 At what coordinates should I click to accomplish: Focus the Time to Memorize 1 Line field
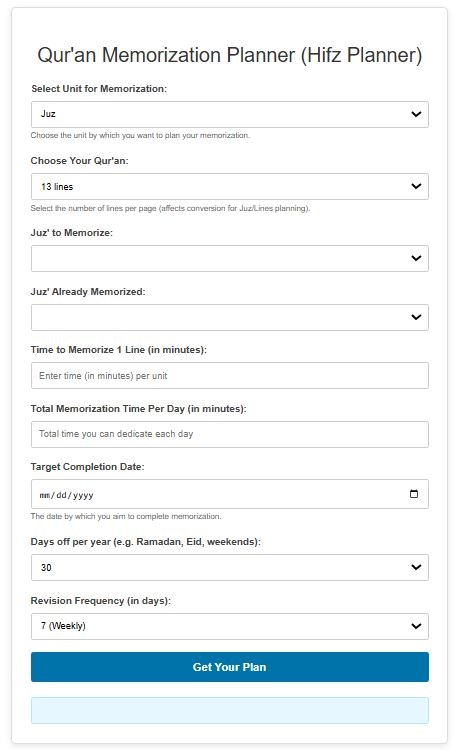[x=230, y=375]
